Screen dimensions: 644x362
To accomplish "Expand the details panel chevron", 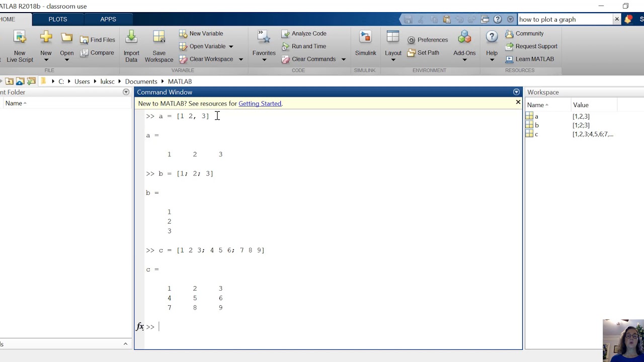I will 125,344.
